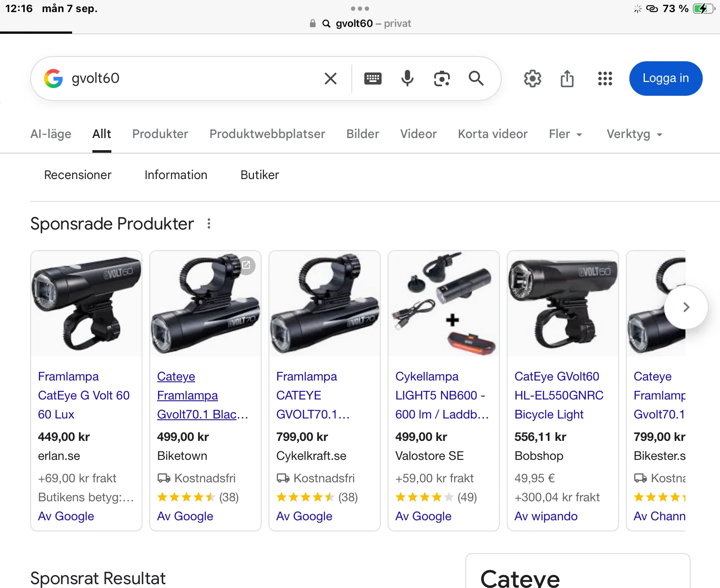The width and height of the screenshot is (720, 588).
Task: Tap the Google G logo
Action: pos(54,79)
